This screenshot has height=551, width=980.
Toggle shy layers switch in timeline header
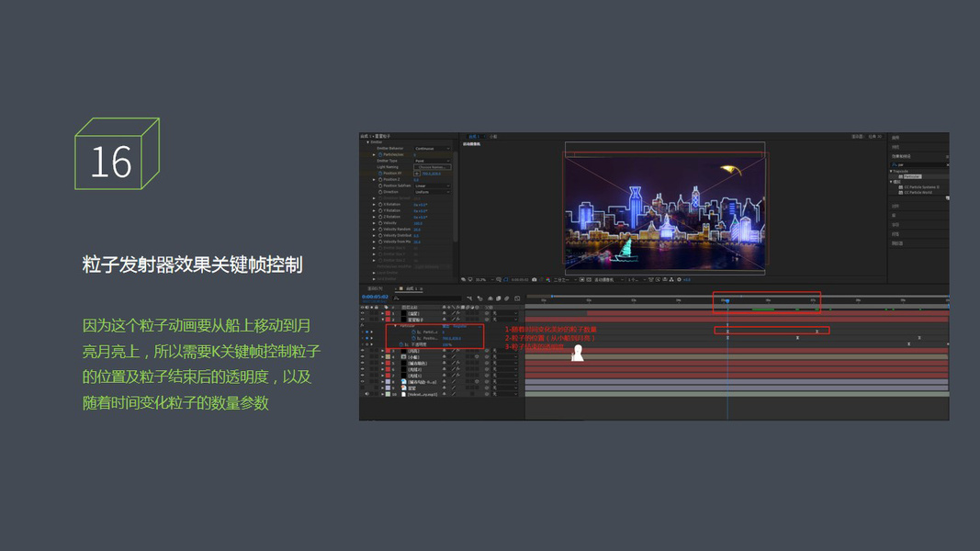[490, 298]
